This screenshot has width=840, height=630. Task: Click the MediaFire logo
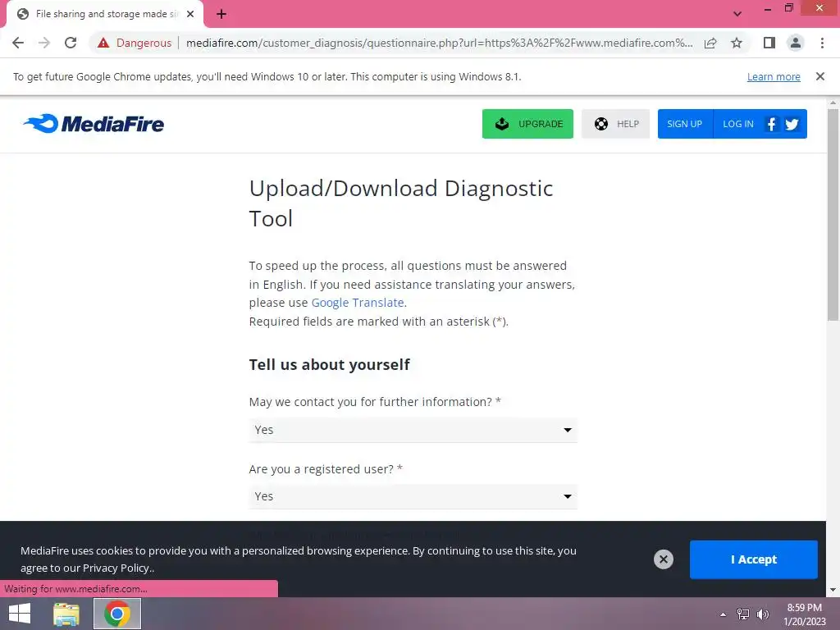(94, 124)
